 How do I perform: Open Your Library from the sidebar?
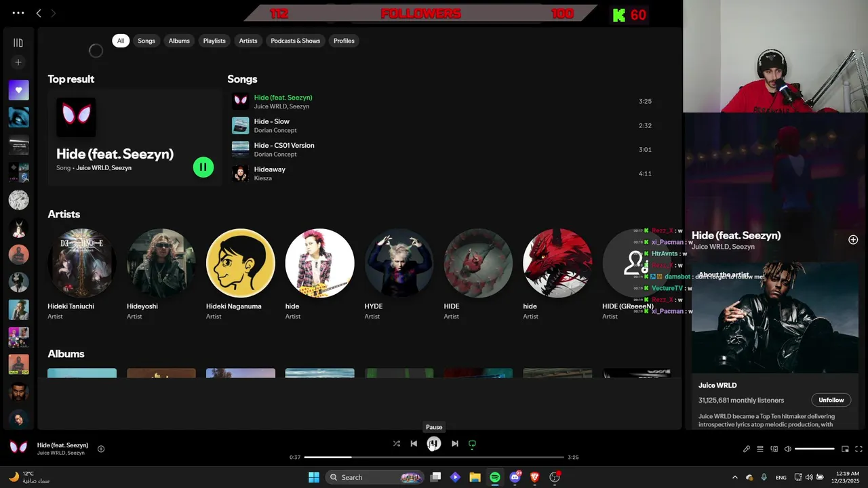pyautogui.click(x=18, y=43)
